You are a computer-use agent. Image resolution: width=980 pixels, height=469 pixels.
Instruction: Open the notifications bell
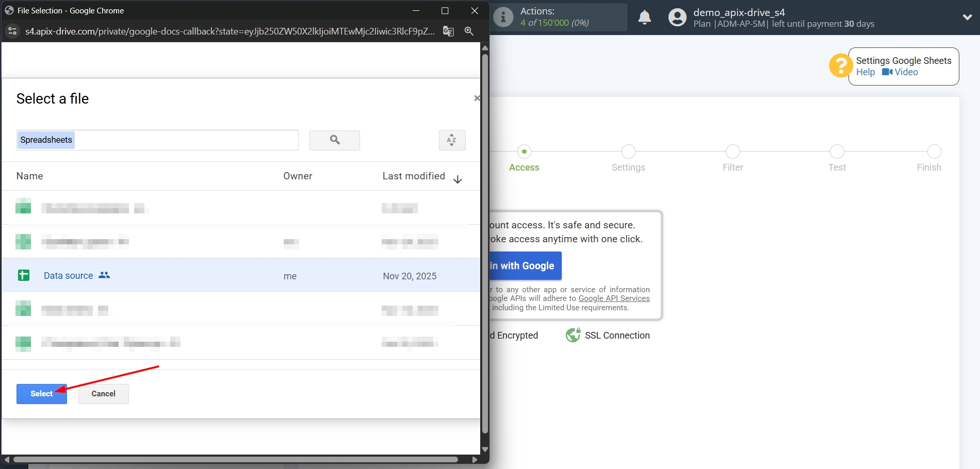[644, 17]
